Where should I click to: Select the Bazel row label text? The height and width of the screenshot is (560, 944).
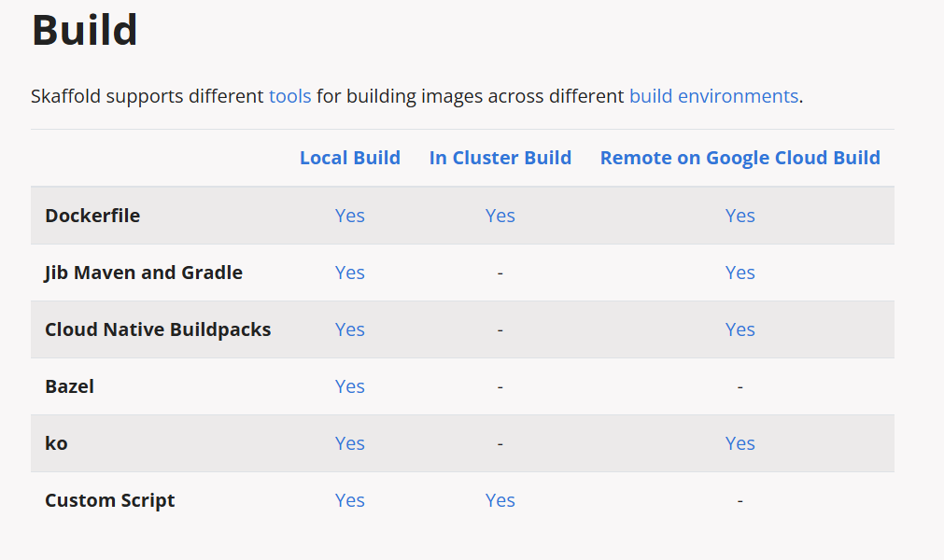coord(69,386)
